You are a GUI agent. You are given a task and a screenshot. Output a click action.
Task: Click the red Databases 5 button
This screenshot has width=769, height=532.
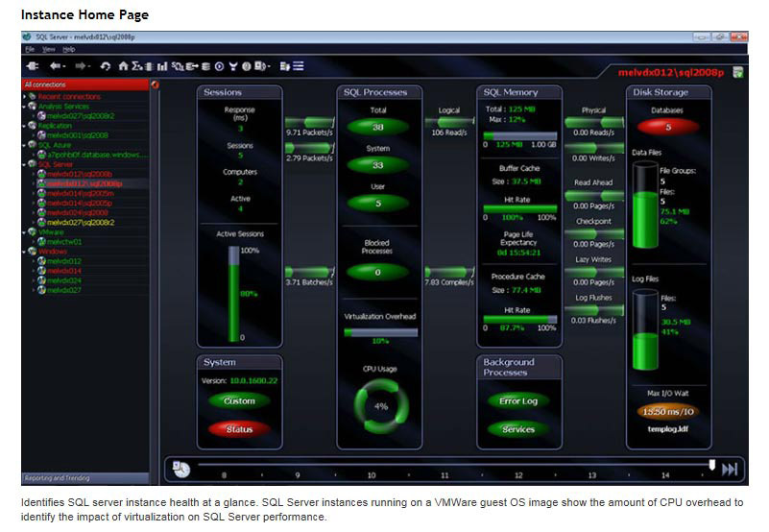tap(668, 127)
